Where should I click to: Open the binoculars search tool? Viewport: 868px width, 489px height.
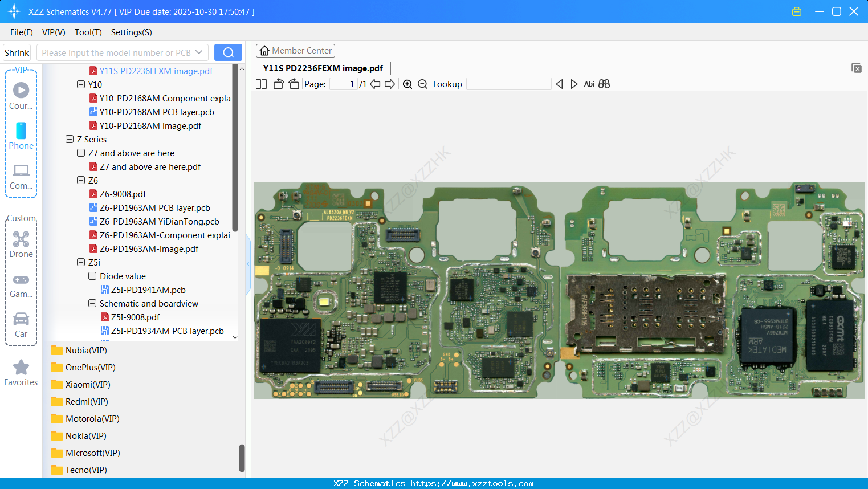[604, 84]
